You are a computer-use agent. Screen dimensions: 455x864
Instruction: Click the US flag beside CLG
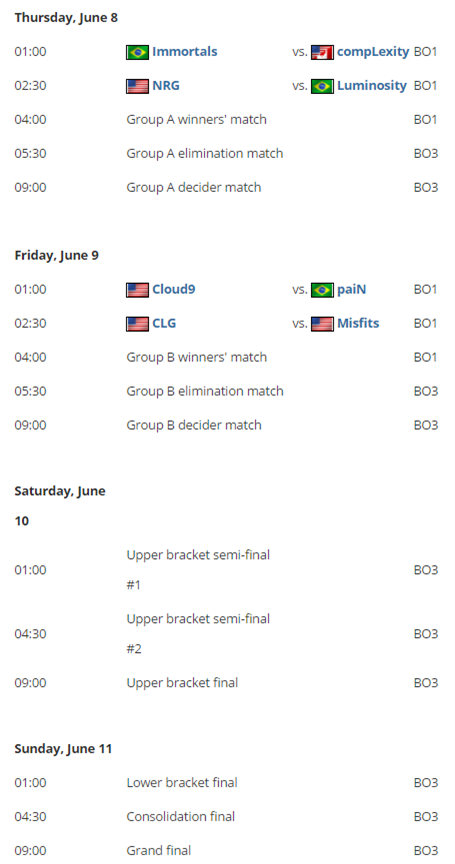[137, 324]
